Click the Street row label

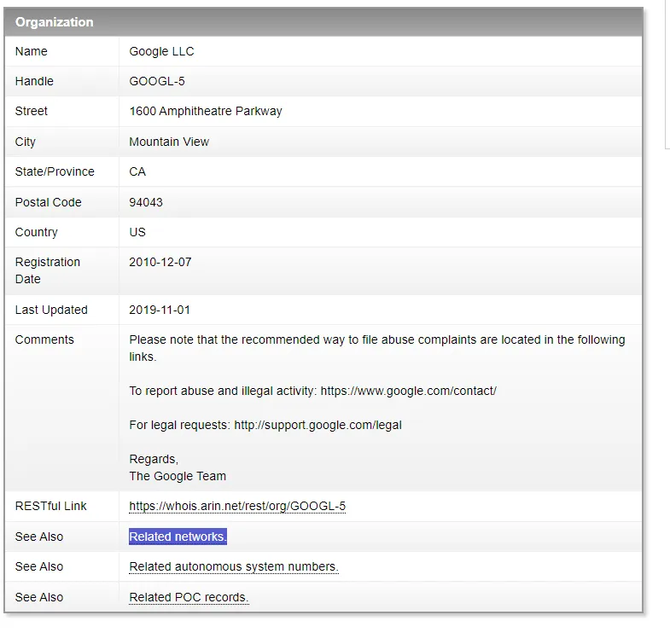point(32,111)
